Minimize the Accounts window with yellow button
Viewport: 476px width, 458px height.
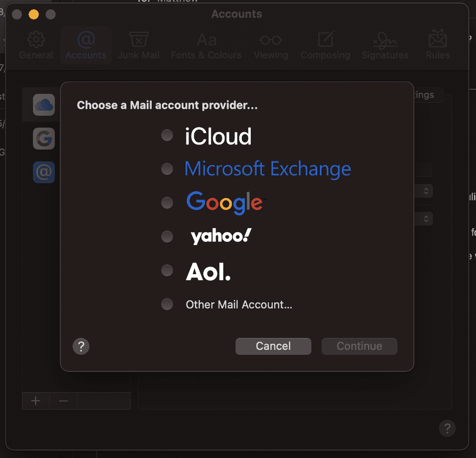[x=34, y=14]
